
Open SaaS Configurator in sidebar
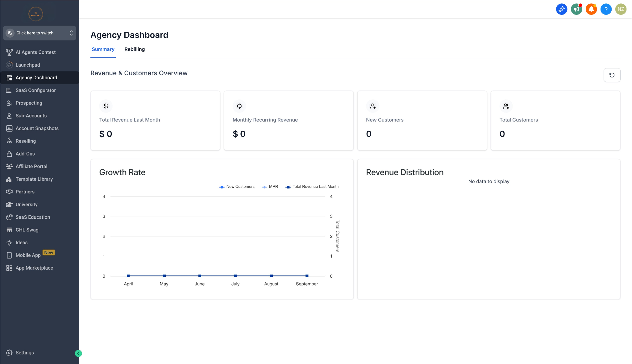(35, 90)
